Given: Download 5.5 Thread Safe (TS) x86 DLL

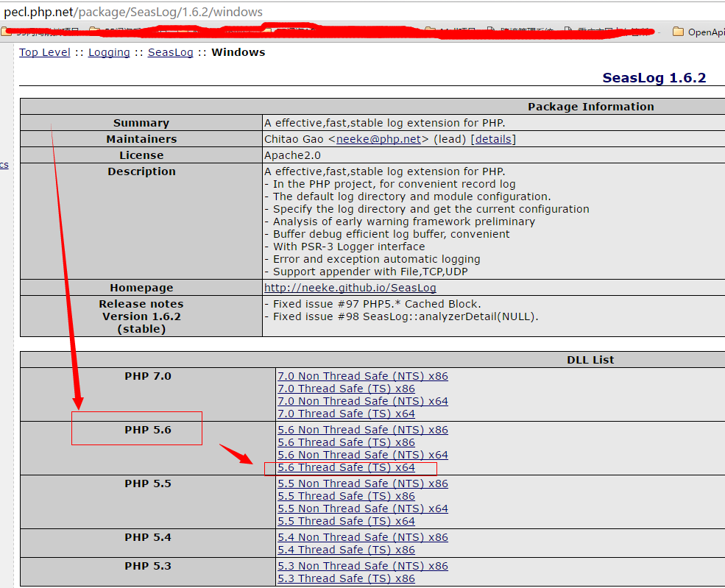Looking at the screenshot, I should (x=347, y=496).
